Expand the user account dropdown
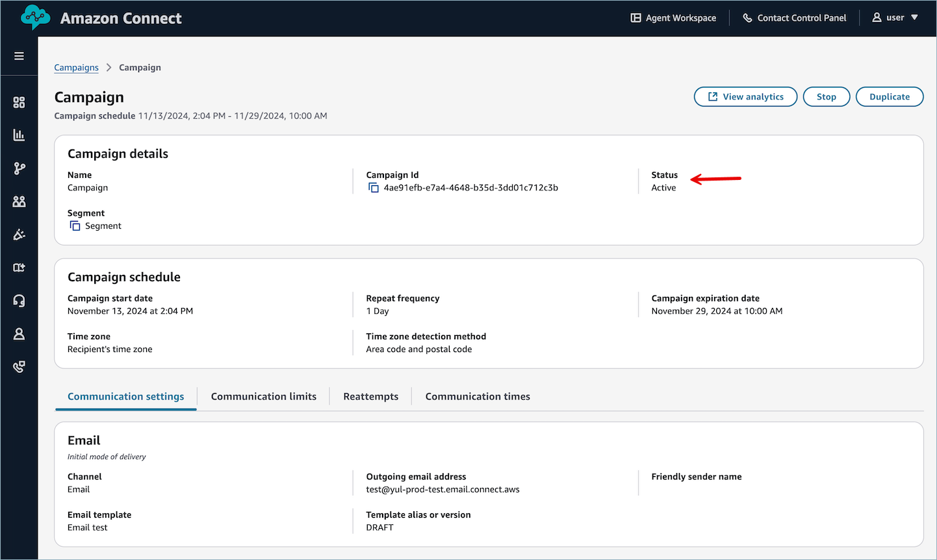 [895, 18]
